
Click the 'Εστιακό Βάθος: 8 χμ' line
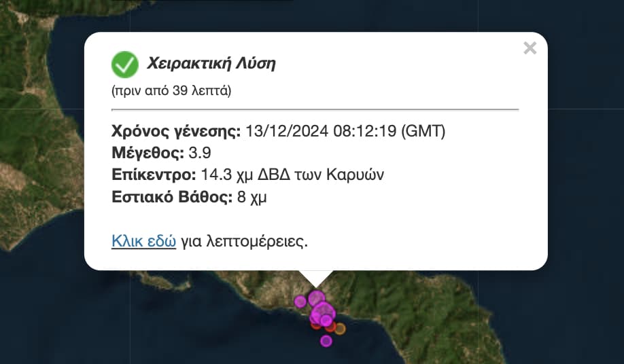click(x=189, y=197)
